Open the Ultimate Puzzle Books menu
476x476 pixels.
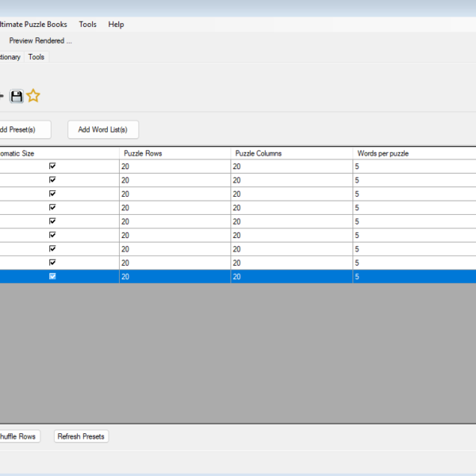pyautogui.click(x=33, y=25)
